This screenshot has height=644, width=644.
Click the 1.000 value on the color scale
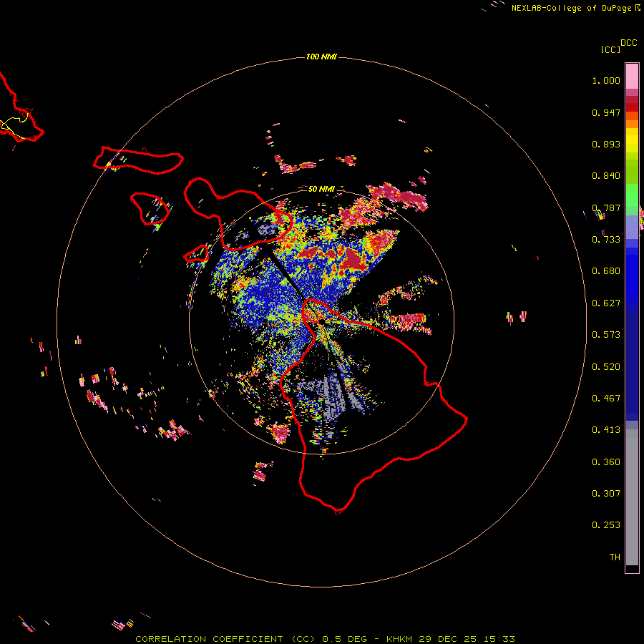[x=606, y=80]
